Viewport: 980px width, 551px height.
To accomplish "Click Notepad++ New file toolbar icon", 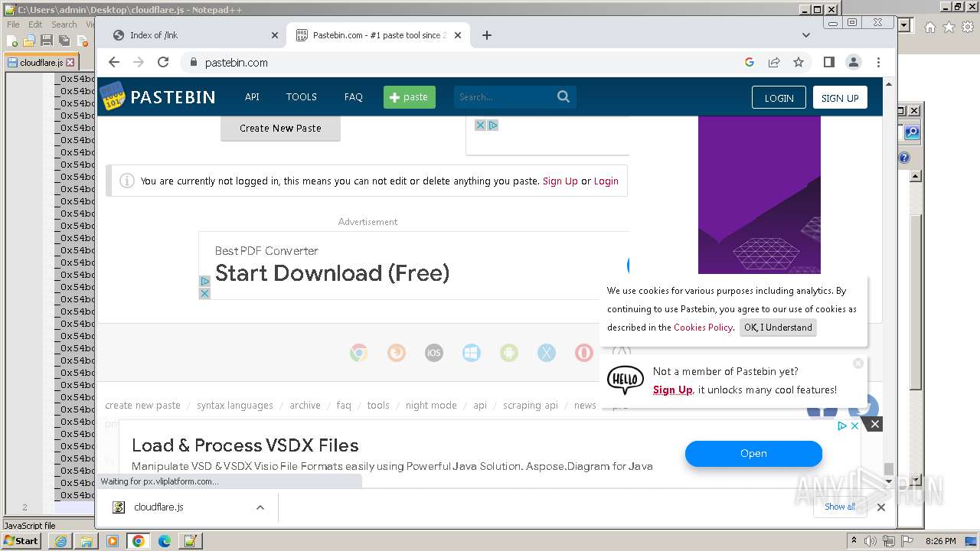I will (12, 41).
